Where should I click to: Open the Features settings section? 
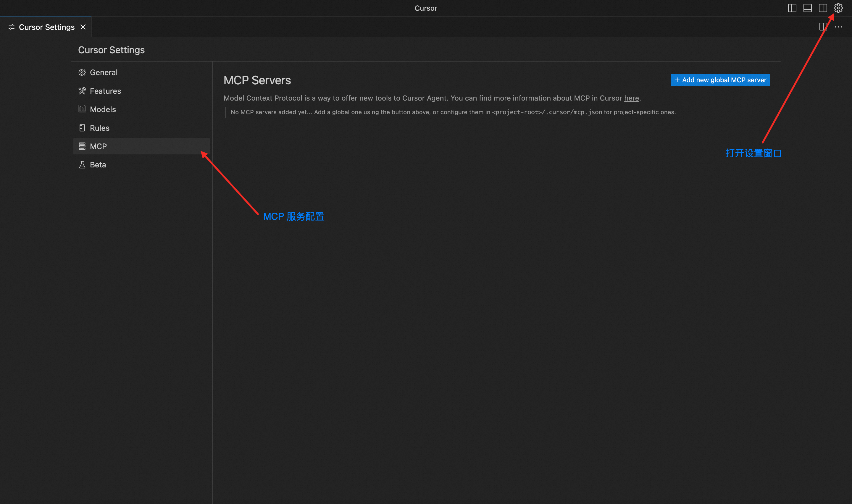coord(142,91)
